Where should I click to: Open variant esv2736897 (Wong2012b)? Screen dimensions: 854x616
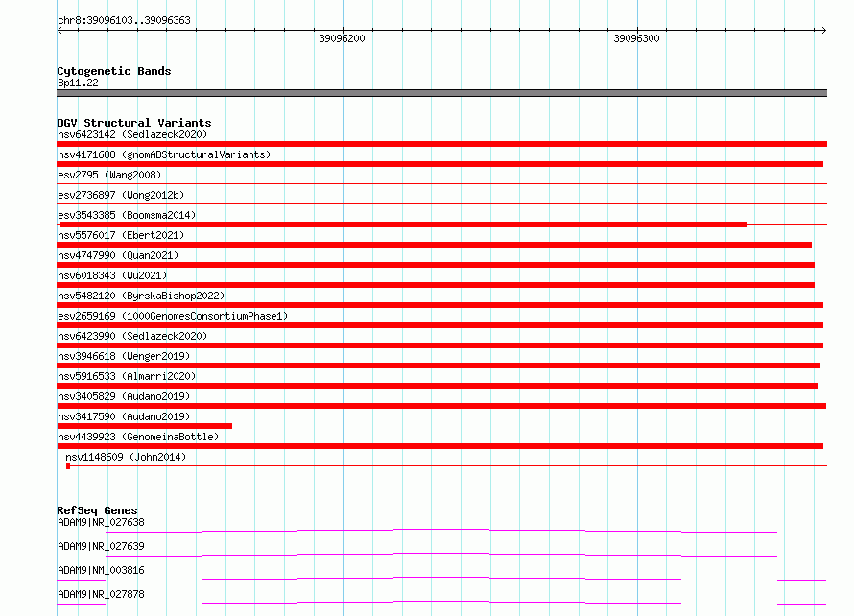(121, 195)
